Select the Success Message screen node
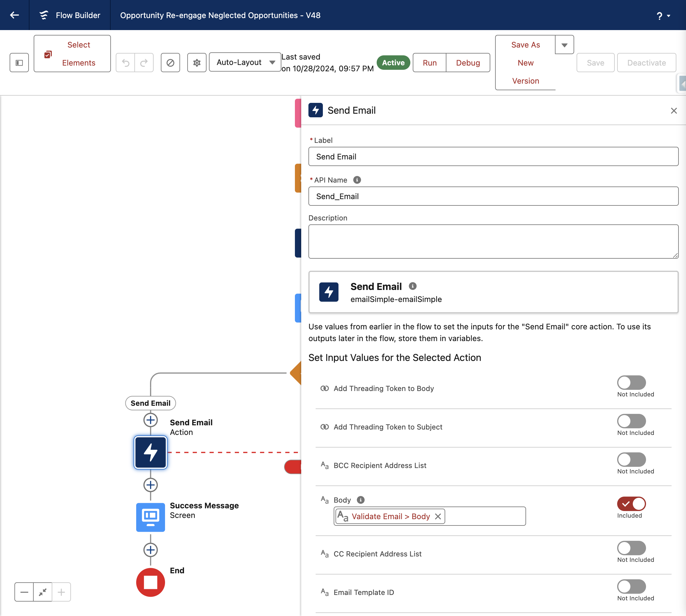 coord(151,517)
